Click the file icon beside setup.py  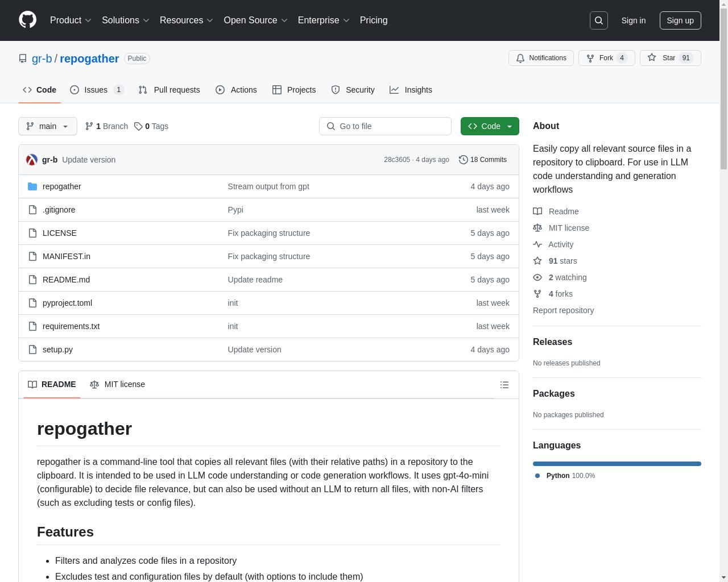[32, 350]
